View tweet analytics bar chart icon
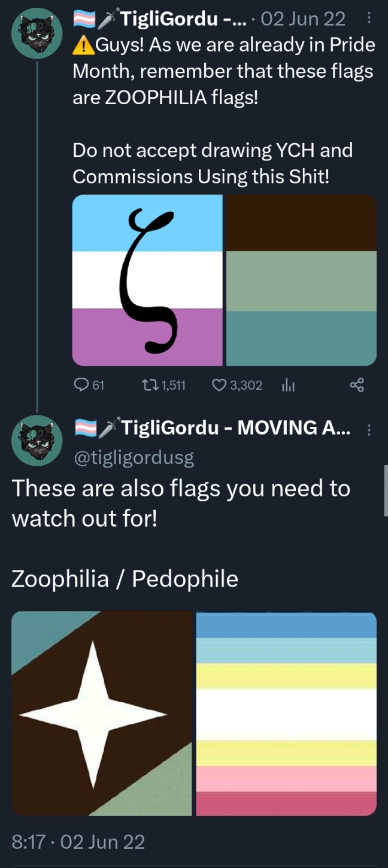 pyautogui.click(x=287, y=386)
